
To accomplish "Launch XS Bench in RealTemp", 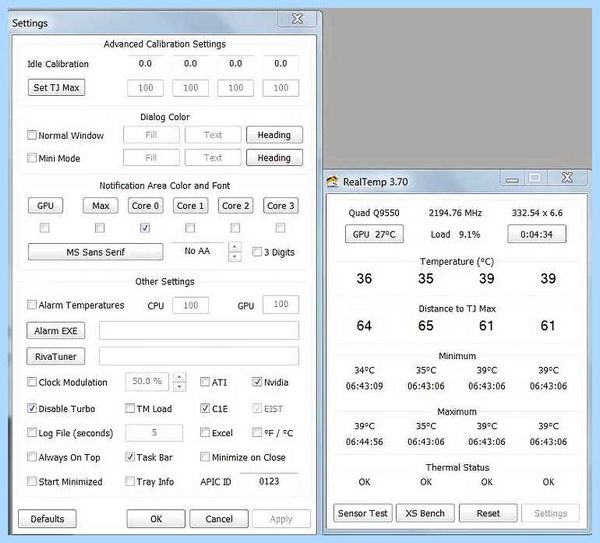I will (x=425, y=513).
